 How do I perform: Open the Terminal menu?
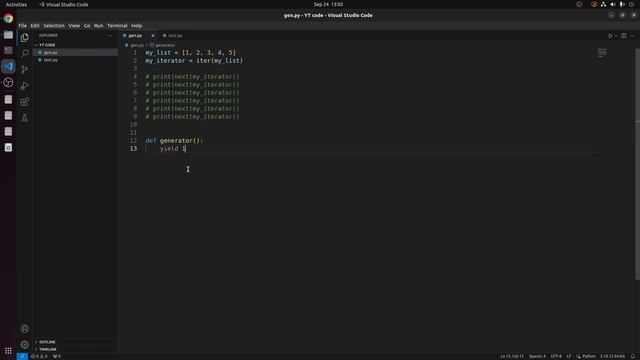click(x=117, y=25)
